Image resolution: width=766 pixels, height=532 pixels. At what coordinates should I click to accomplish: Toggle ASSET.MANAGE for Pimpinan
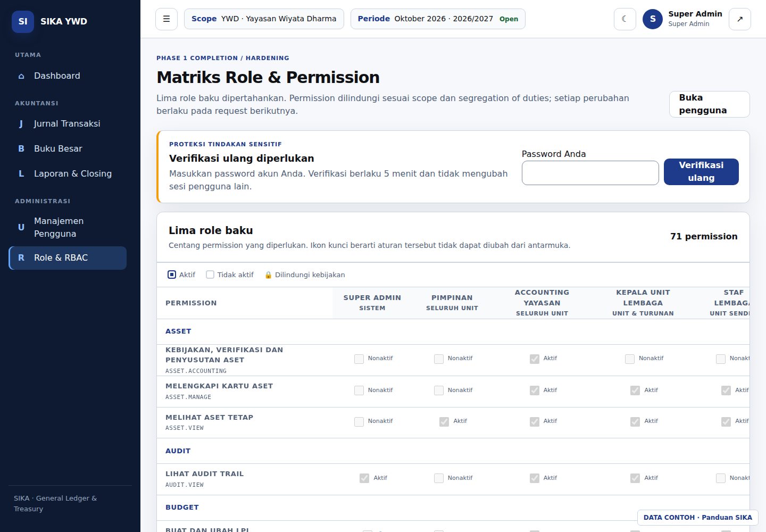pos(439,390)
